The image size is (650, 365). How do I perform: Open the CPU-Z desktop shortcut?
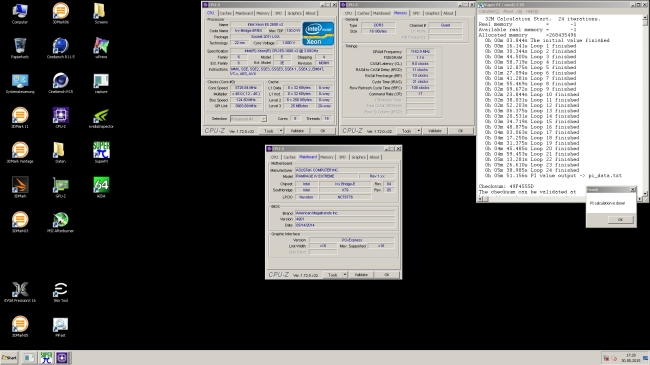coord(61,117)
